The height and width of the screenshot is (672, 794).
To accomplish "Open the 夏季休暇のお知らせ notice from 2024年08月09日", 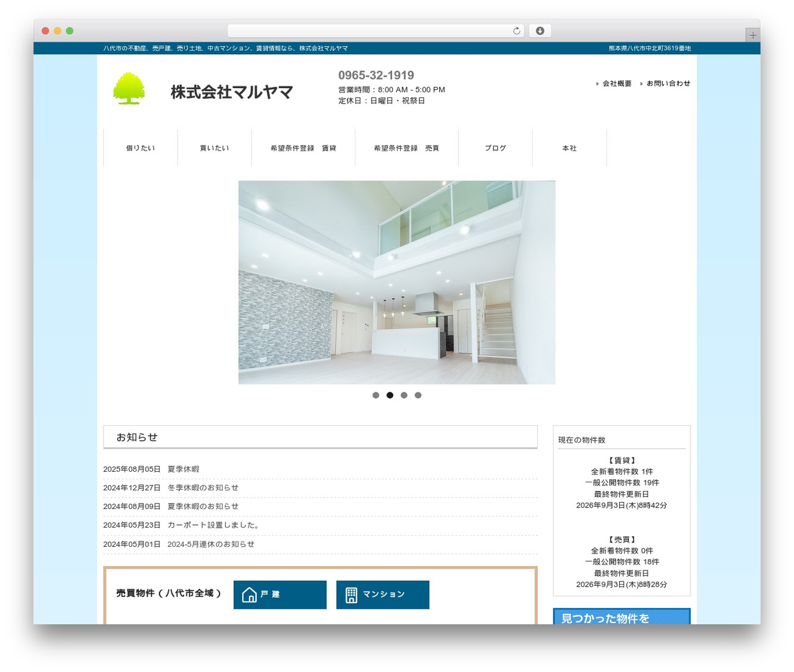I will pyautogui.click(x=203, y=506).
